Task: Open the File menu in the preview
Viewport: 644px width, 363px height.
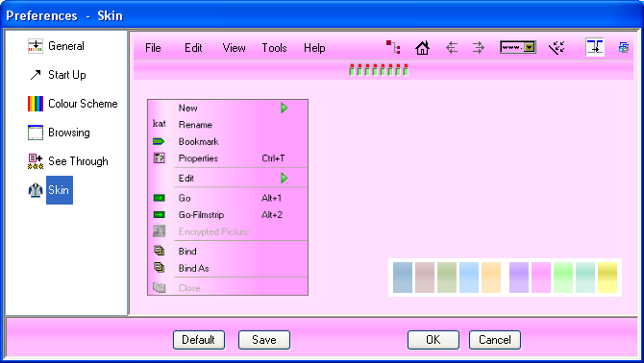Action: 153,48
